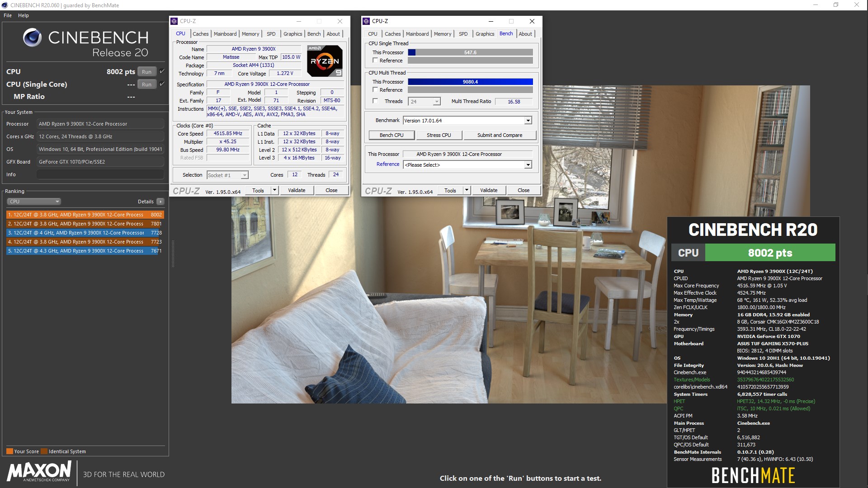
Task: Select ranking entry 5 at 4.3 GHz
Action: tap(85, 251)
